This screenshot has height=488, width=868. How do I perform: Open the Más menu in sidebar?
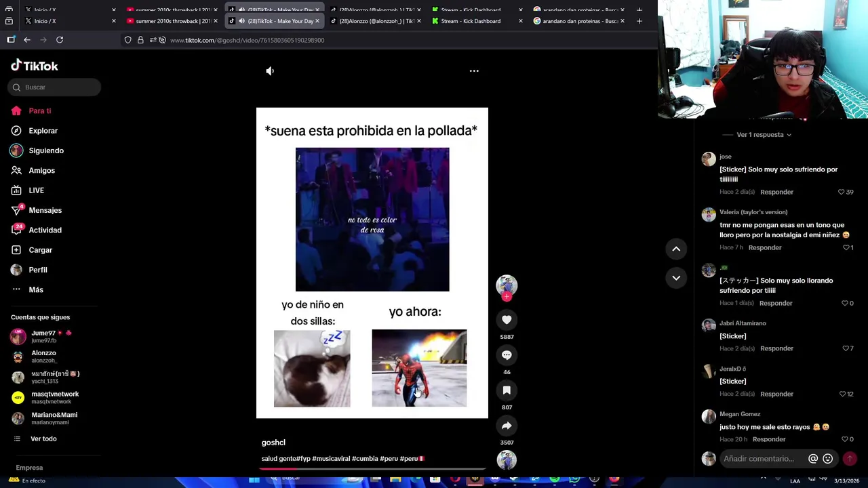(36, 290)
